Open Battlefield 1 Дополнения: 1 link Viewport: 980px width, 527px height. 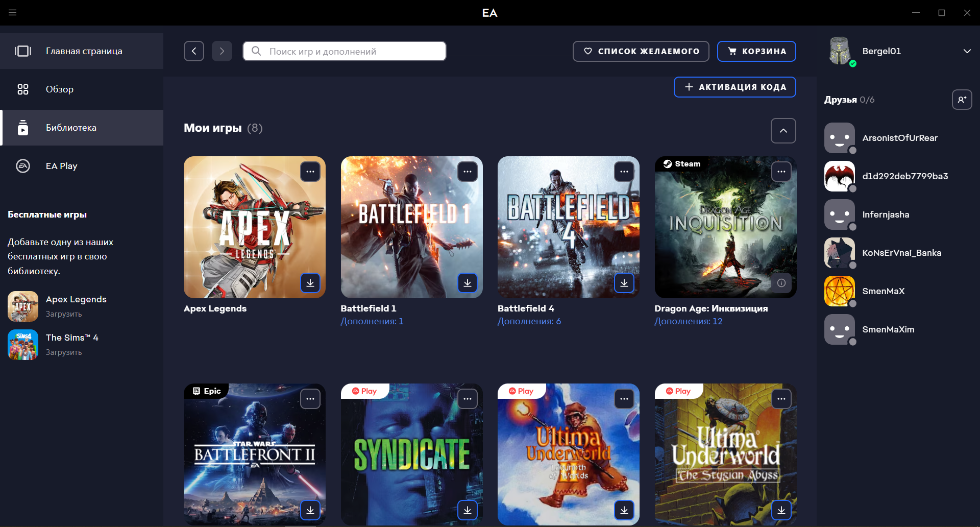pos(372,321)
